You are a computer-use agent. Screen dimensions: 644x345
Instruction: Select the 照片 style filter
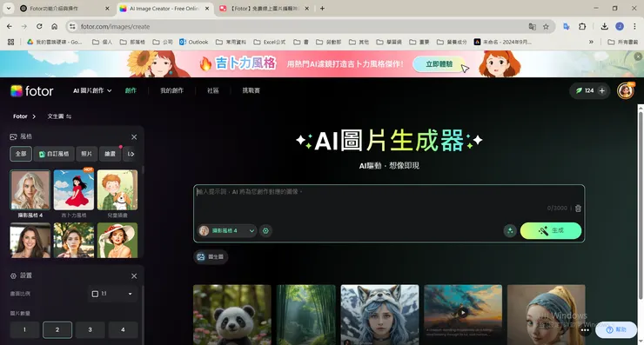[87, 154]
